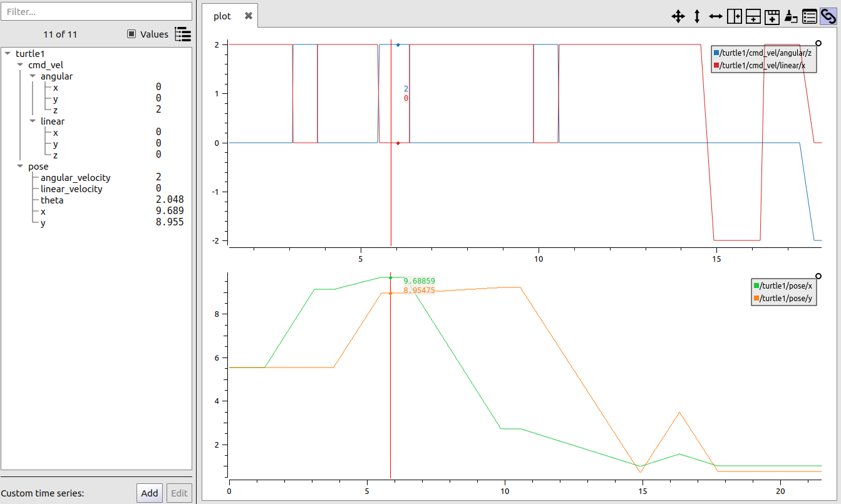This screenshot has width=841, height=504.
Task: Click the blue angular/z legend swatch
Action: (716, 53)
